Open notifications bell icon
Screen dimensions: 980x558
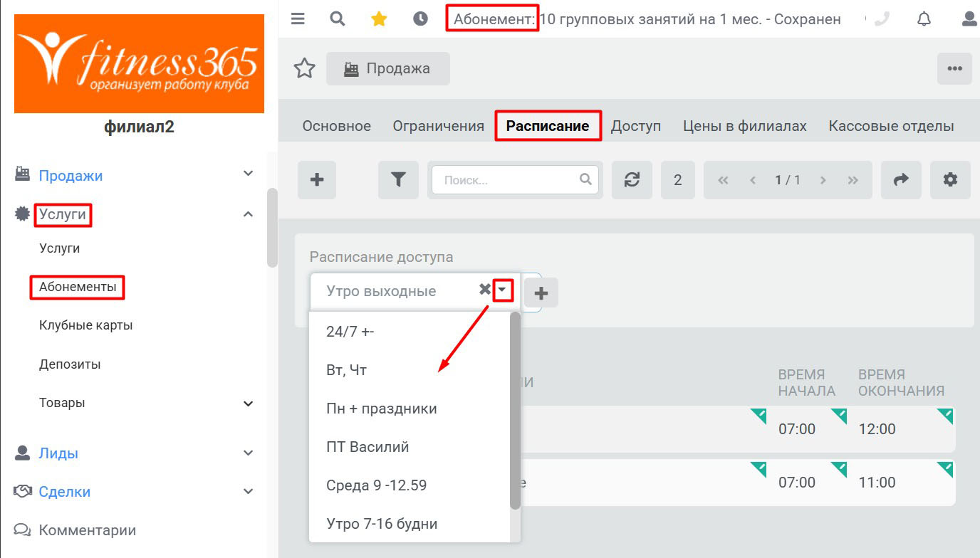924,19
